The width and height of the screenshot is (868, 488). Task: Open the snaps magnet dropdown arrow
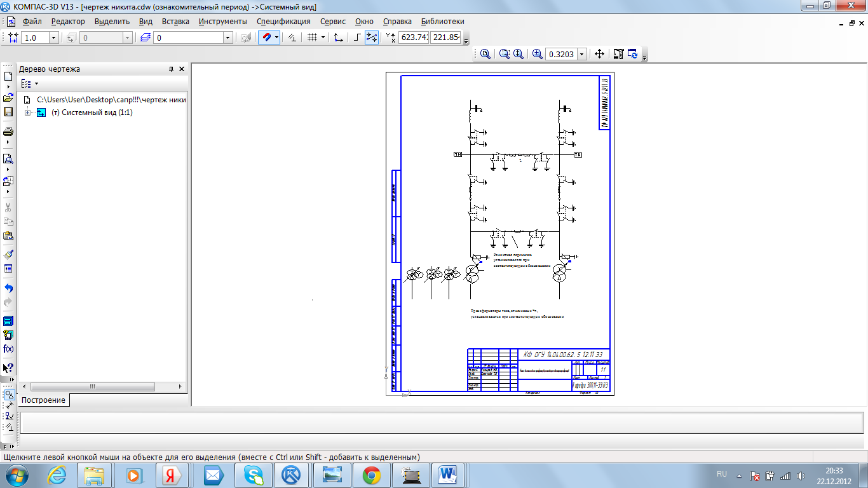coord(276,38)
